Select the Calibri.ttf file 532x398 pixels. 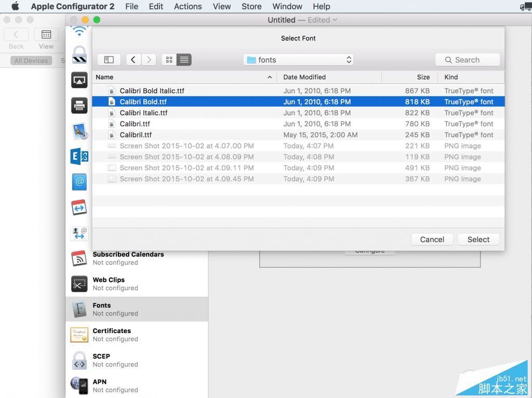298,123
